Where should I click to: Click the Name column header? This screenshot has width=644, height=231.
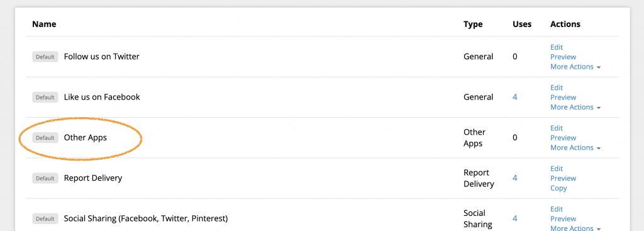coord(44,25)
